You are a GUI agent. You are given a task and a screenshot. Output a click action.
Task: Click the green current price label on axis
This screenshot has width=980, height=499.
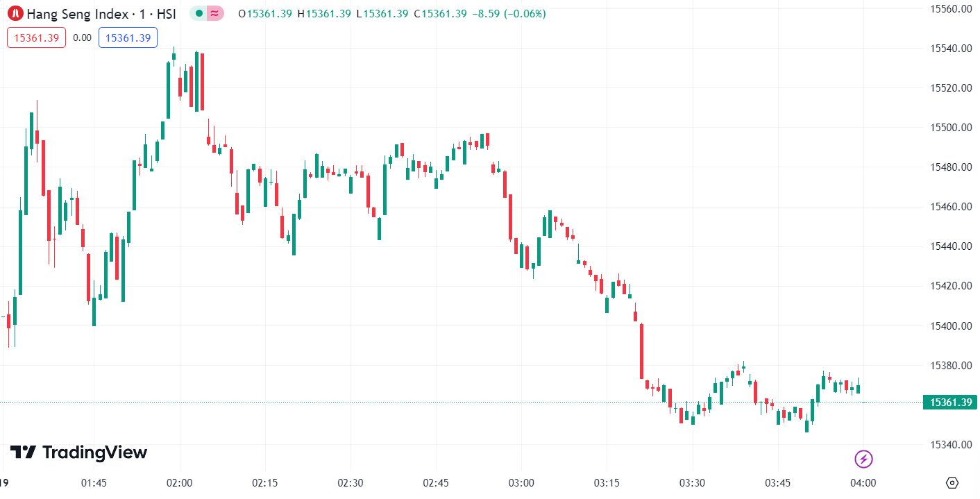pos(949,403)
